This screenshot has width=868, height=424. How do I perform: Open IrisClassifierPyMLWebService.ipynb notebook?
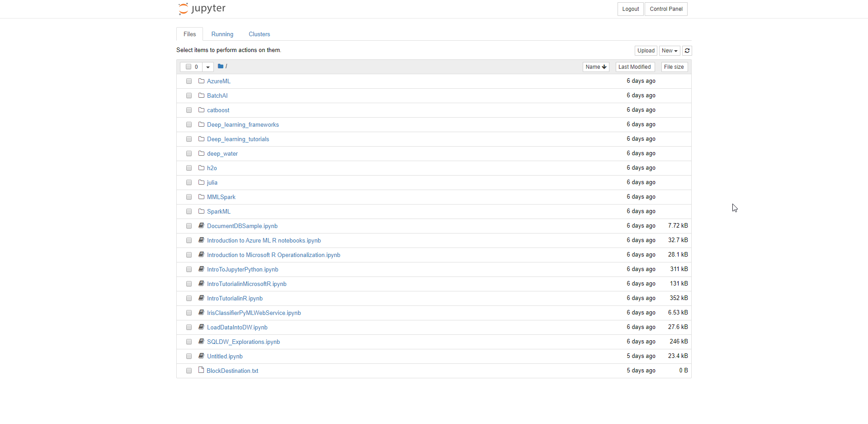pos(254,313)
